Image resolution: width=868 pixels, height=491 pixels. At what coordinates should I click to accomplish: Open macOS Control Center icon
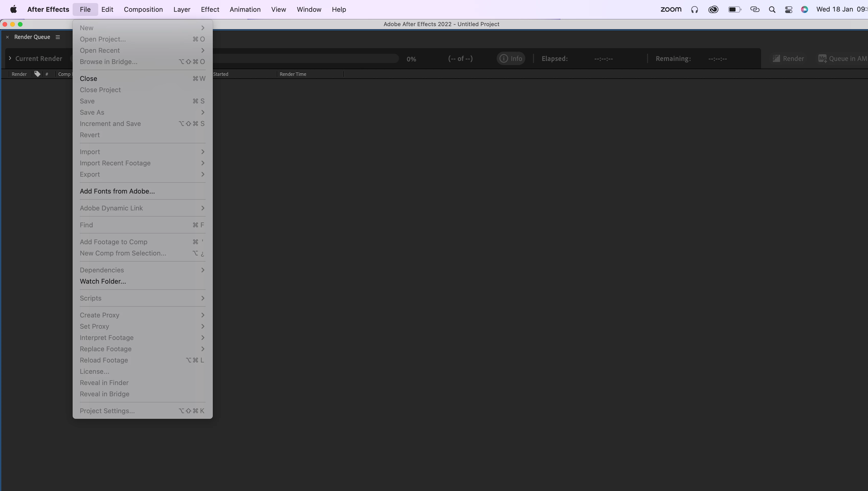788,9
